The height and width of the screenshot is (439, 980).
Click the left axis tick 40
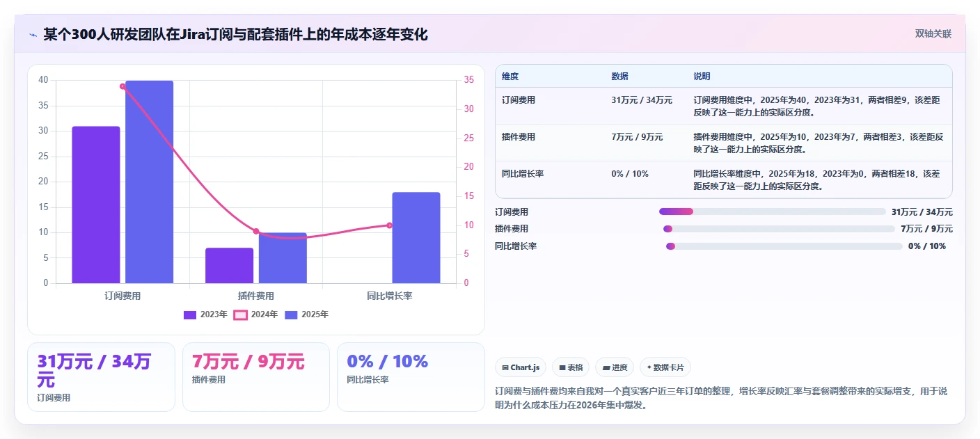coord(43,80)
